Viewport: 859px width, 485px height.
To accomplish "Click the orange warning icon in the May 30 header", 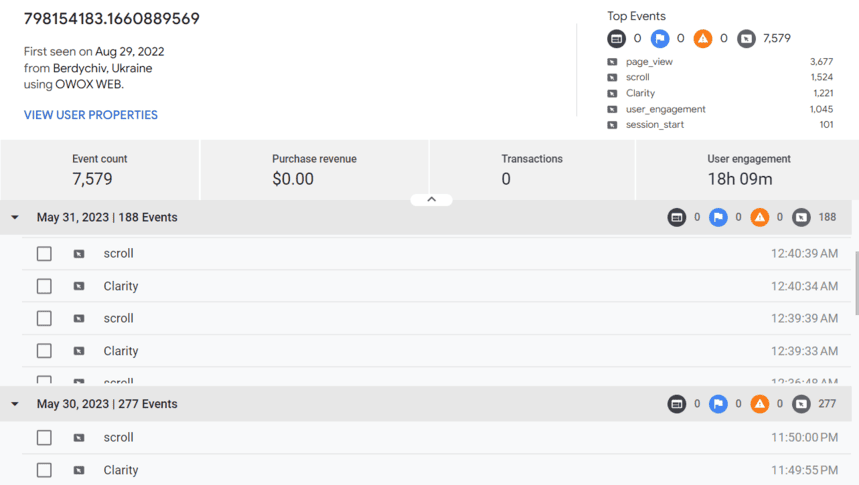I will coord(760,404).
